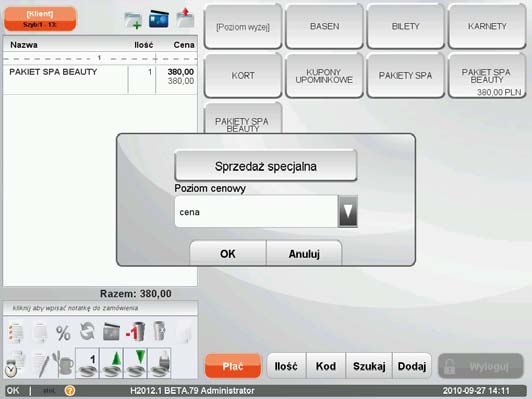This screenshot has width=532, height=399.
Task: Click the date and time 2010-09-27 14:11
Action: 476,391
